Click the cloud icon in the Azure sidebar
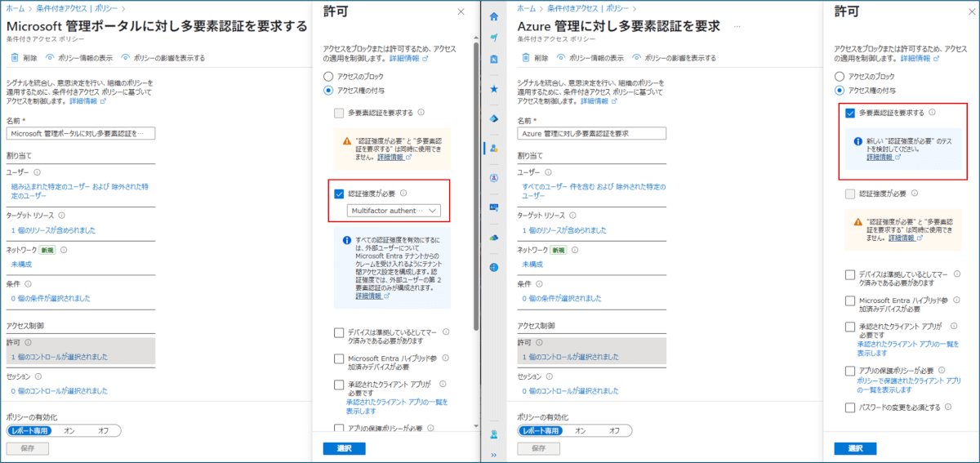 pos(493,237)
